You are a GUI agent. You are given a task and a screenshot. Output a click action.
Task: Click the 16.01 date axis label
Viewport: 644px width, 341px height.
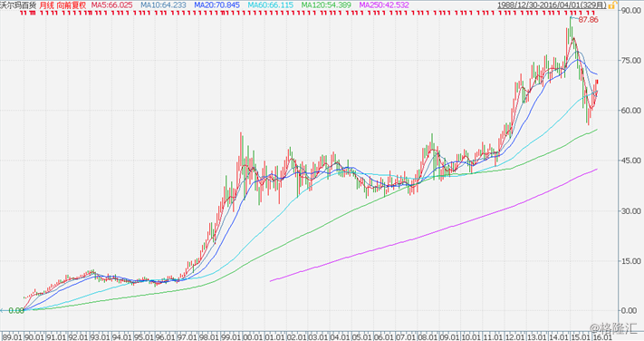[602, 337]
